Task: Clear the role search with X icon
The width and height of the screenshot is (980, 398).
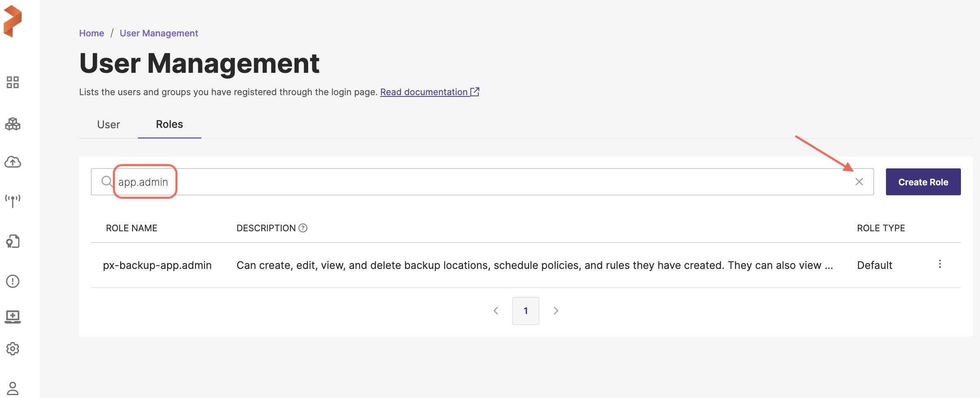Action: pos(859,182)
